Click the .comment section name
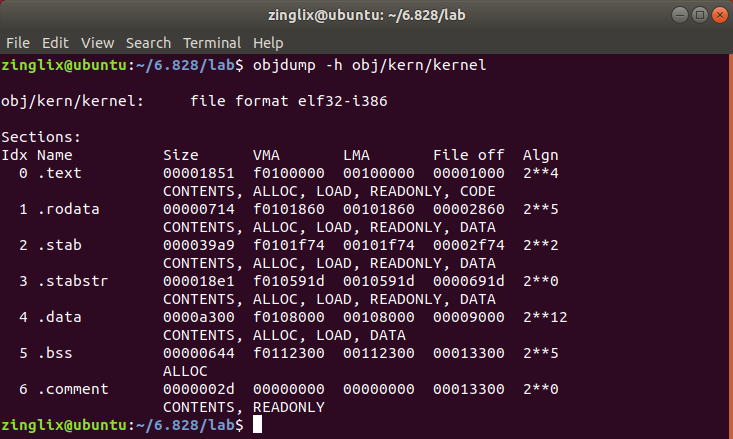 73,389
